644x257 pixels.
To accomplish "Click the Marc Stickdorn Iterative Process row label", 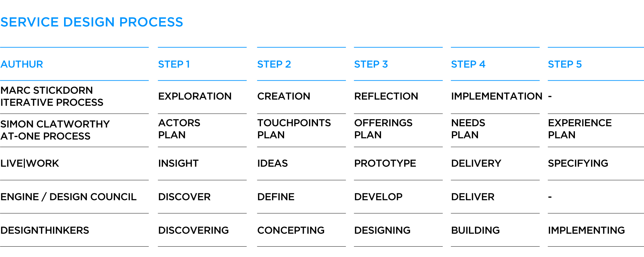I will click(x=52, y=96).
